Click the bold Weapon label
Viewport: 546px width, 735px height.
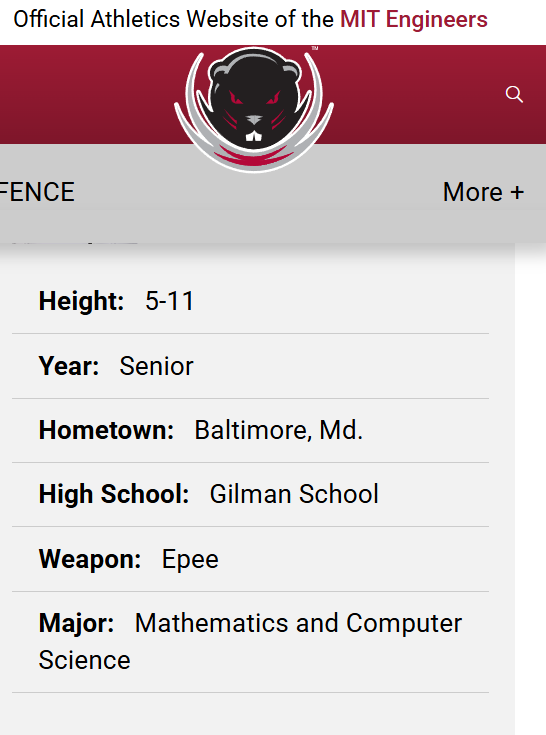click(90, 559)
